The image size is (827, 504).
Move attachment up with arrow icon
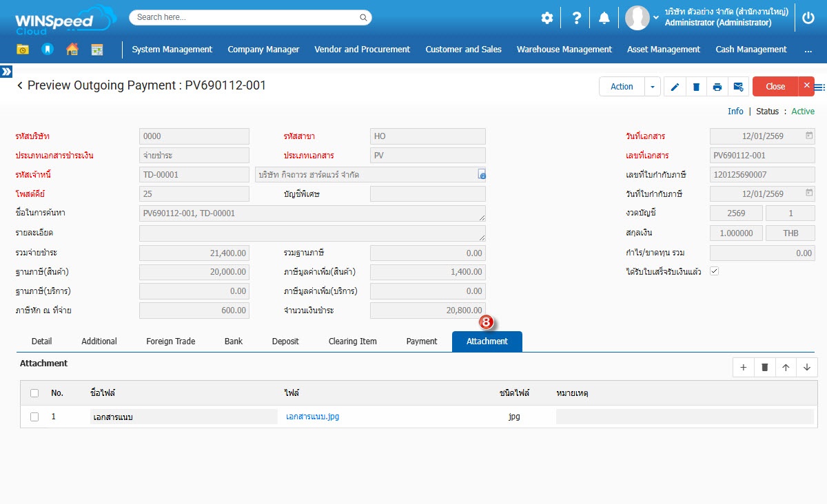(786, 368)
